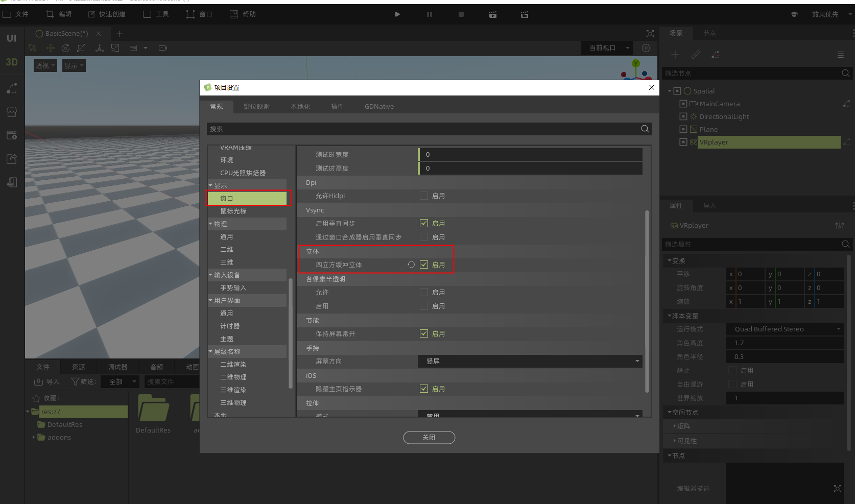Open the 透视 perspective dropdown in viewport
This screenshot has width=855, height=504.
coord(45,65)
